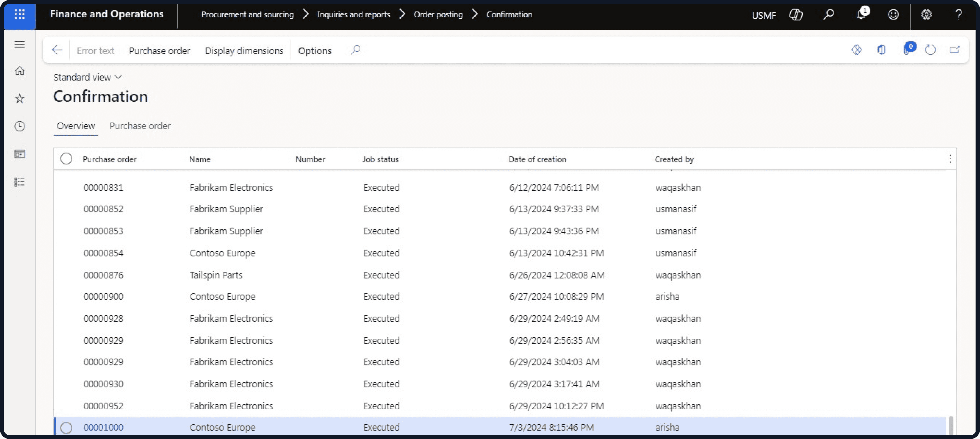The image size is (980, 439).
Task: Open global search in top bar
Action: [829, 15]
